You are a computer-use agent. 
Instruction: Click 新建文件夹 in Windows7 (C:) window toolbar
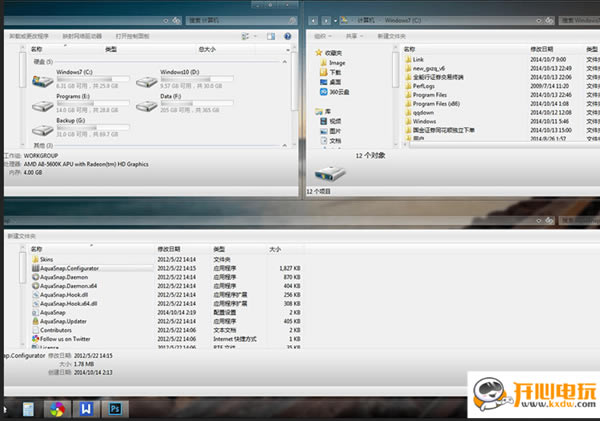pyautogui.click(x=391, y=36)
